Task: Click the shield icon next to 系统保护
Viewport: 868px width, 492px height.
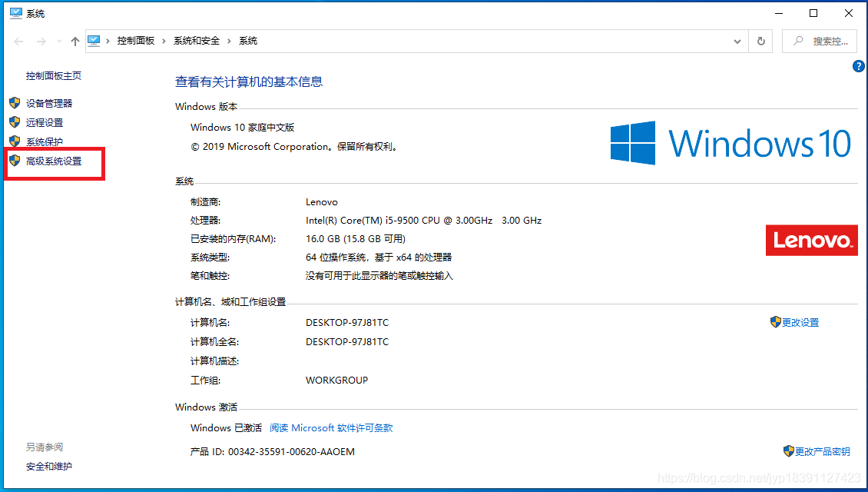Action: 15,141
